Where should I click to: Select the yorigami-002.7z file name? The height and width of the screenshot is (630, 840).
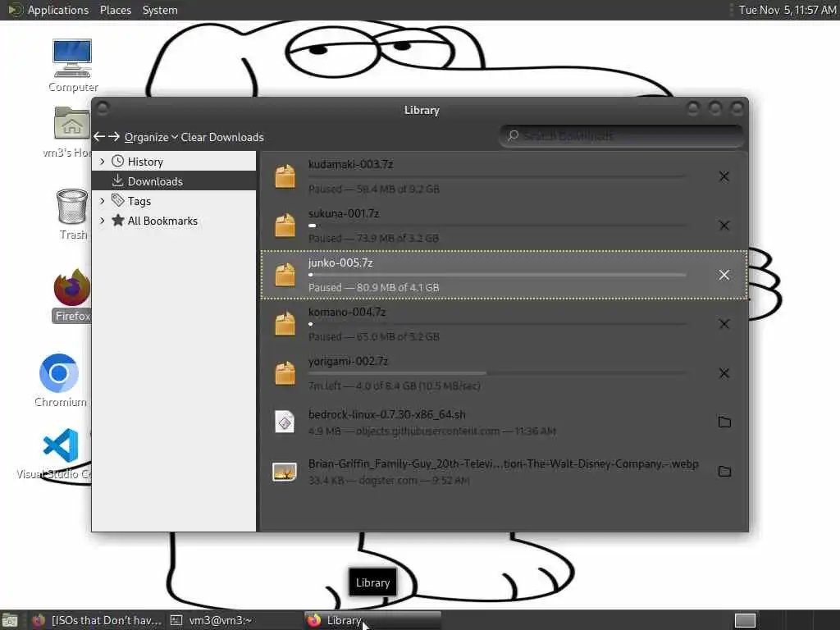348,362
